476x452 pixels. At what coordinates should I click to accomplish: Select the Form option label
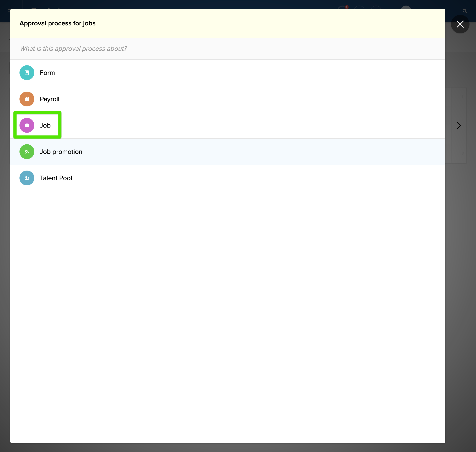click(x=47, y=73)
